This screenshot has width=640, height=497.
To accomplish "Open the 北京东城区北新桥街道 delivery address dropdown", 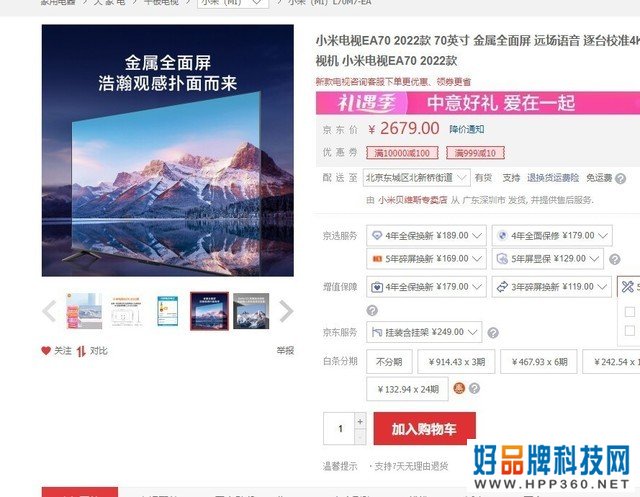I will (x=416, y=178).
